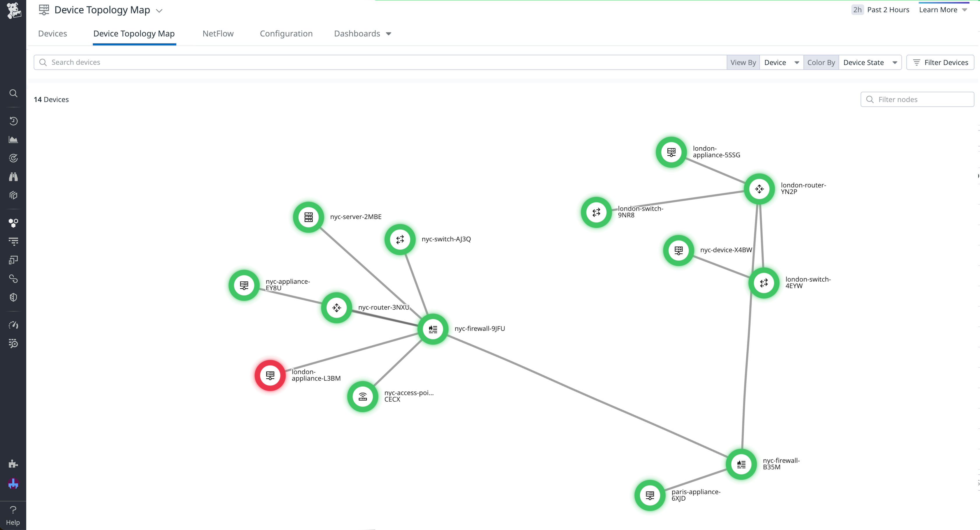The image size is (980, 530).
Task: Open the Dashboards menu
Action: coord(362,33)
